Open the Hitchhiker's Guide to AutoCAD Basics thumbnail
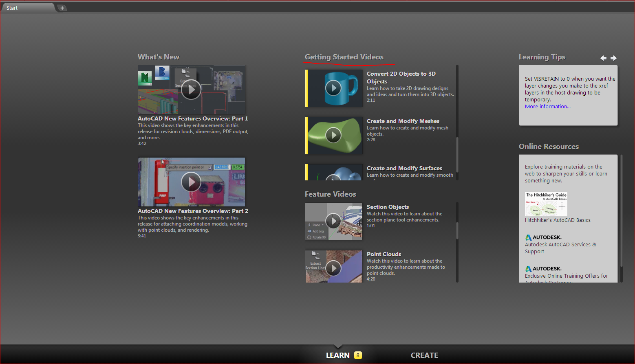Image resolution: width=635 pixels, height=364 pixels. [546, 204]
